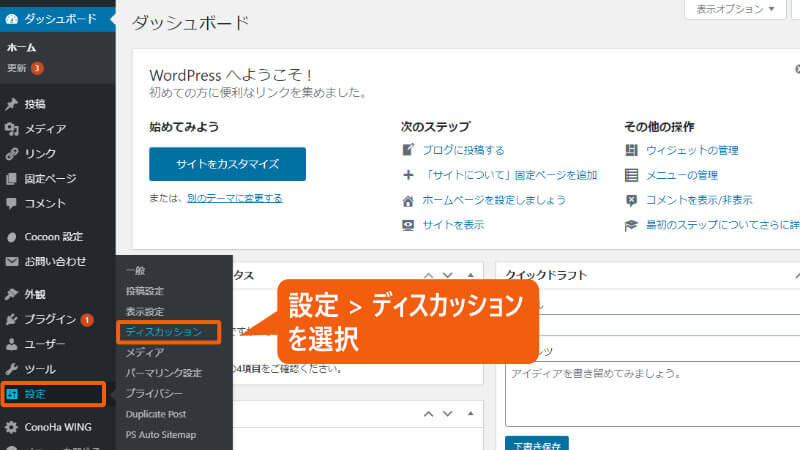Open 投稿設定 in settings submenu

coord(145,291)
